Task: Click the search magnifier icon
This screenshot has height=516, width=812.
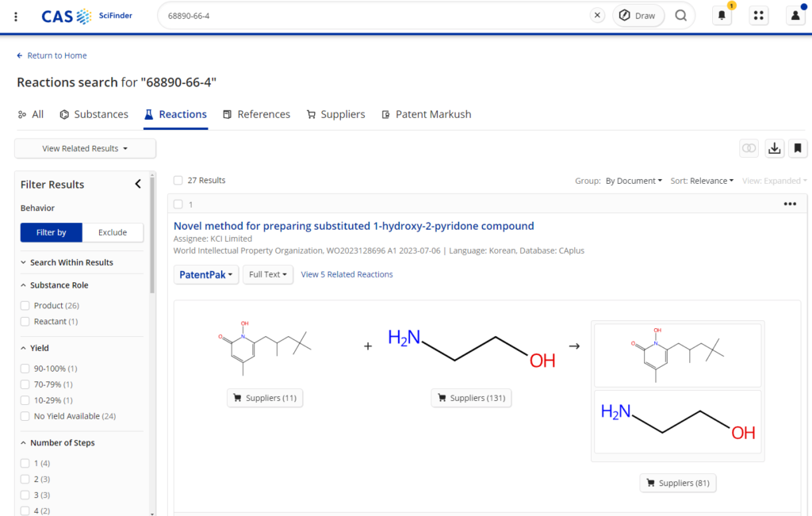Action: (x=680, y=16)
